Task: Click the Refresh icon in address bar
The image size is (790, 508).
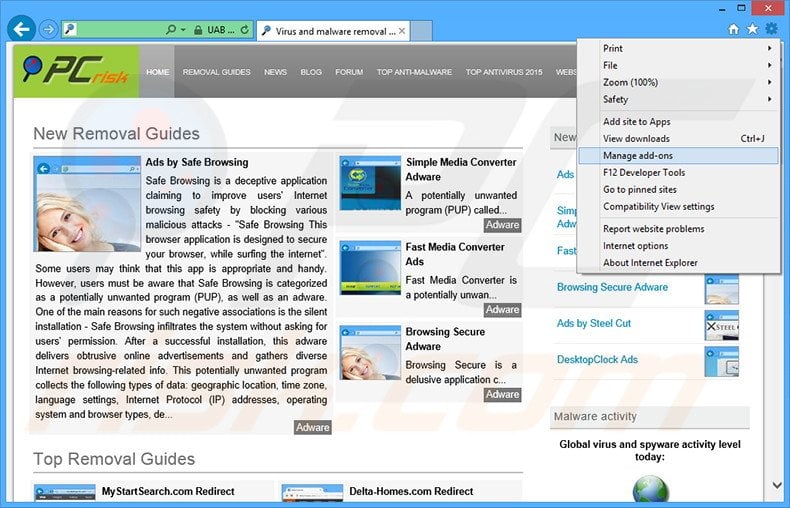Action: click(244, 30)
